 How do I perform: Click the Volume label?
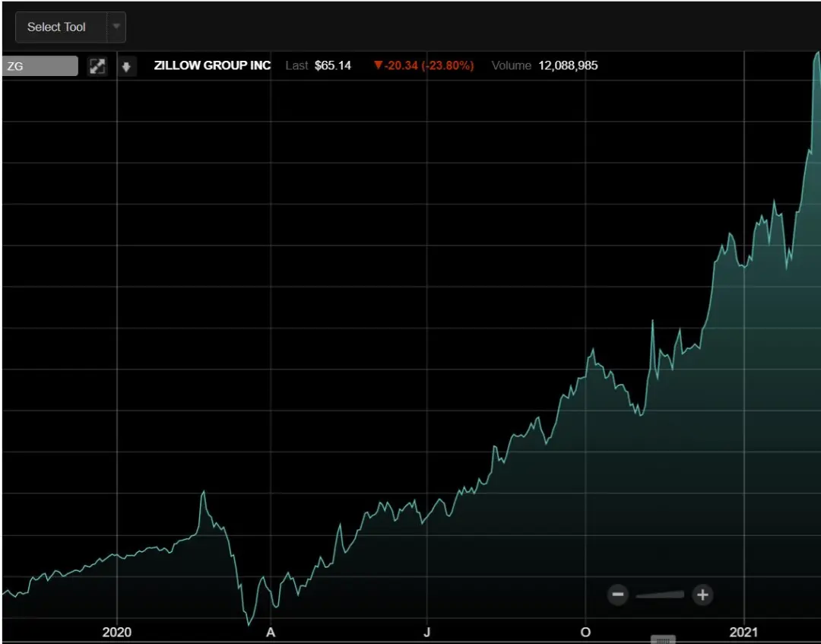[x=511, y=65]
